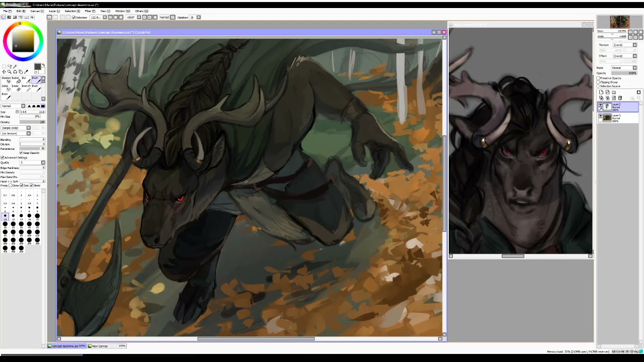Create a new layer folder

614,92
